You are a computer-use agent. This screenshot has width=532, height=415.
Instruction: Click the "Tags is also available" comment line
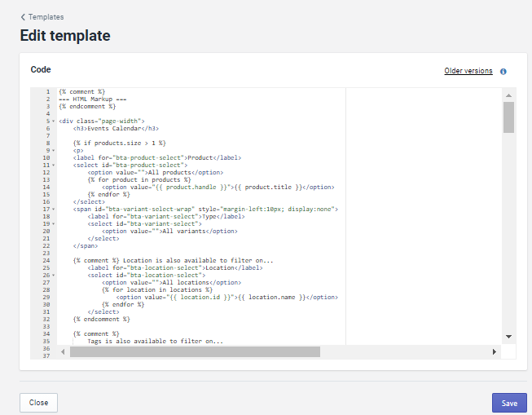155,341
